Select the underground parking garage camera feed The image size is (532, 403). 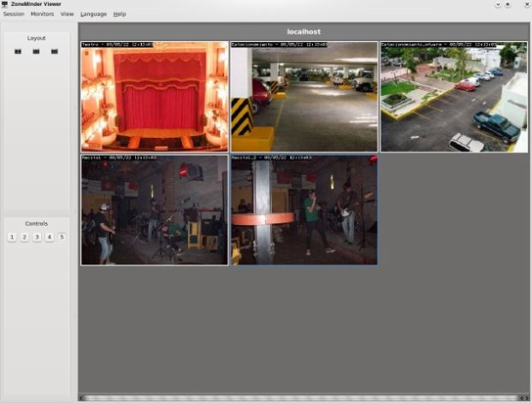304,97
